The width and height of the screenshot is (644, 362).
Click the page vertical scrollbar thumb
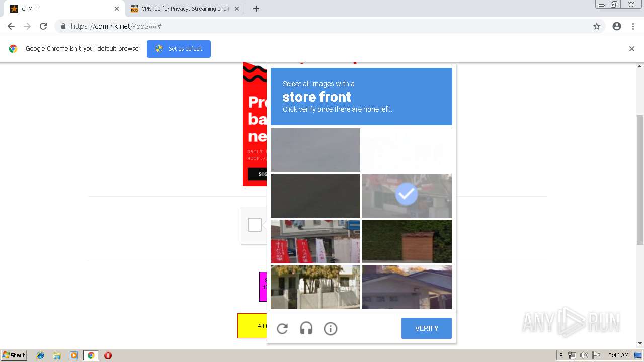[640, 179]
